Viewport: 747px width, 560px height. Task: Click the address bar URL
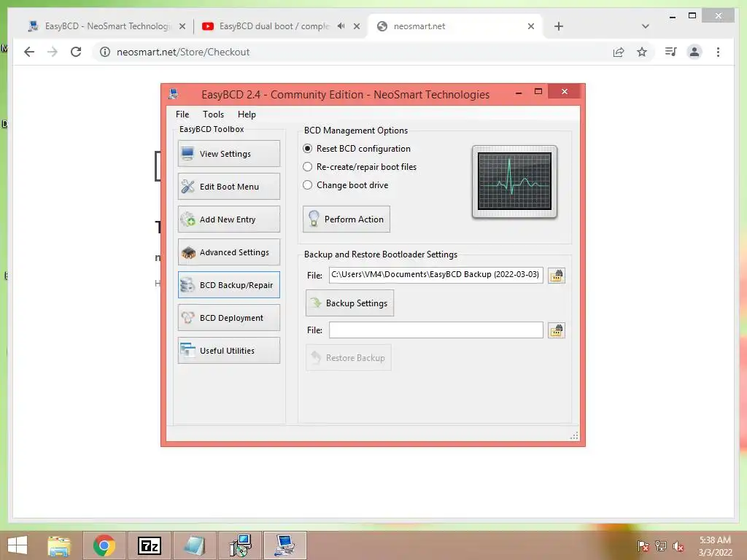[183, 52]
